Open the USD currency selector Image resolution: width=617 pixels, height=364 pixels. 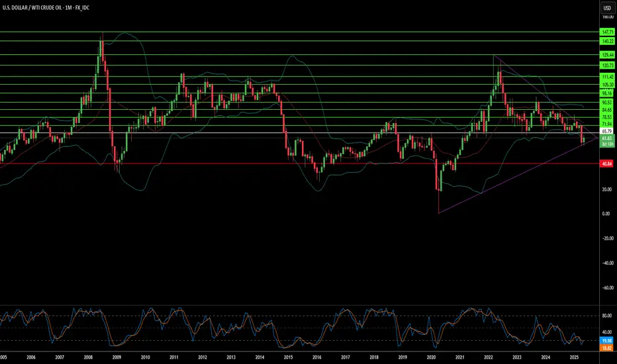point(607,8)
